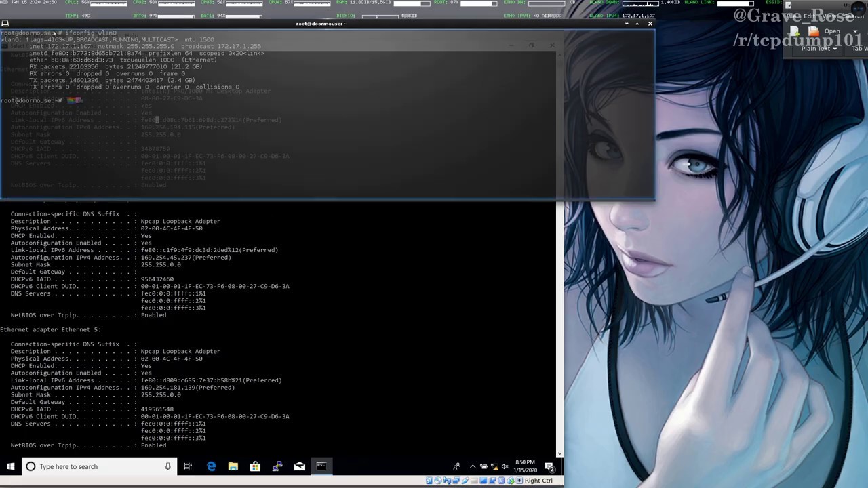
Task: Click the IPv4 address 169.254.45.237(Preferred)
Action: click(x=186, y=258)
